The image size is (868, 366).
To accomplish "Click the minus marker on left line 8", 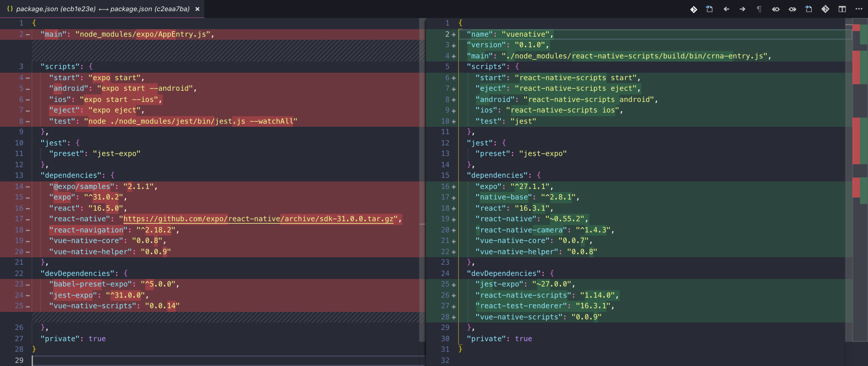I will coord(28,121).
